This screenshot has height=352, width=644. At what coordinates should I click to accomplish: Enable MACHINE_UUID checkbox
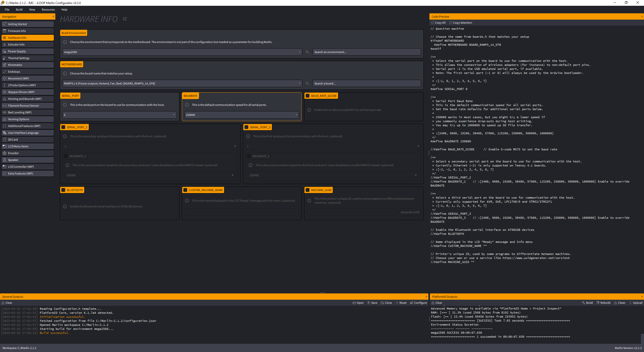click(307, 190)
